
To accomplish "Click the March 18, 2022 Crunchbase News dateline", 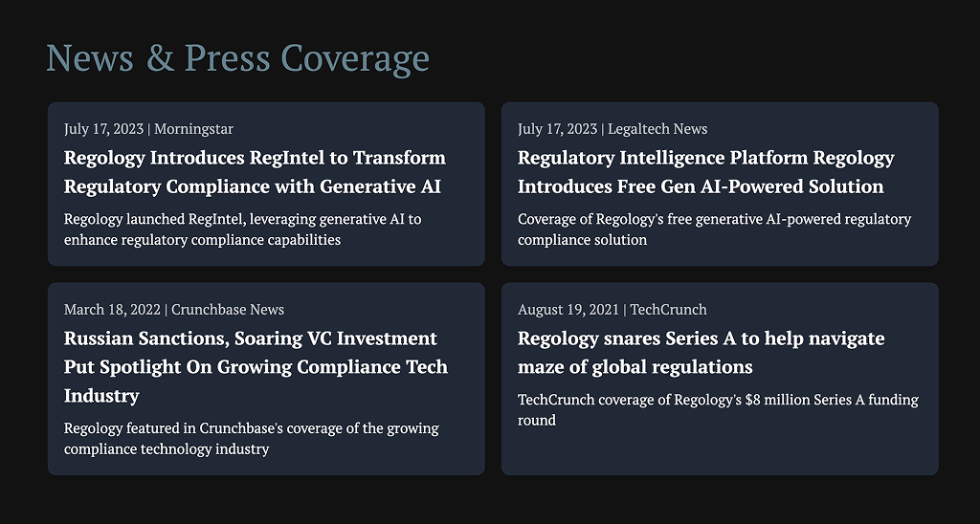I will click(x=174, y=310).
